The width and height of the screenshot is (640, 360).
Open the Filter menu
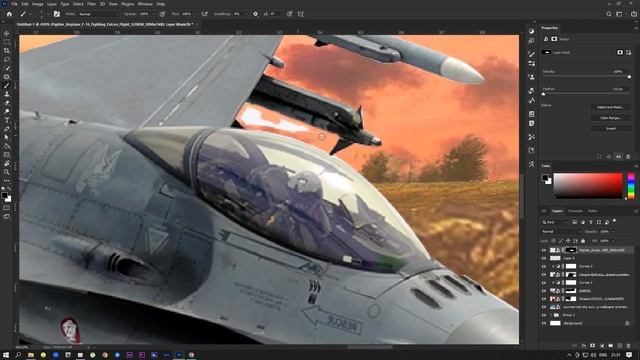(91, 4)
